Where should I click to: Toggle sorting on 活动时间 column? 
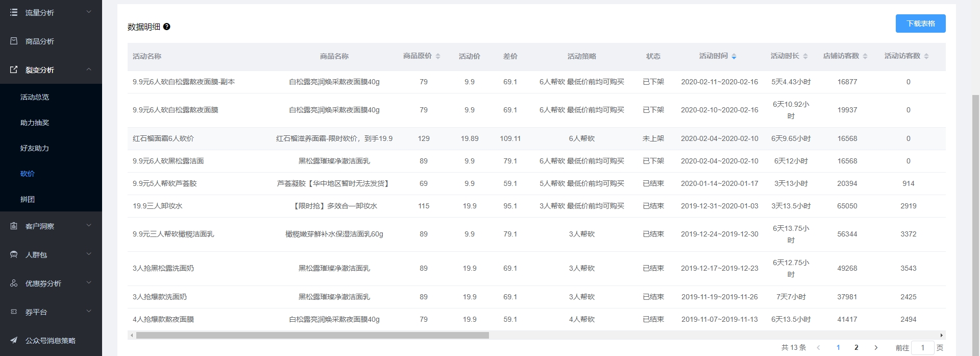(733, 56)
